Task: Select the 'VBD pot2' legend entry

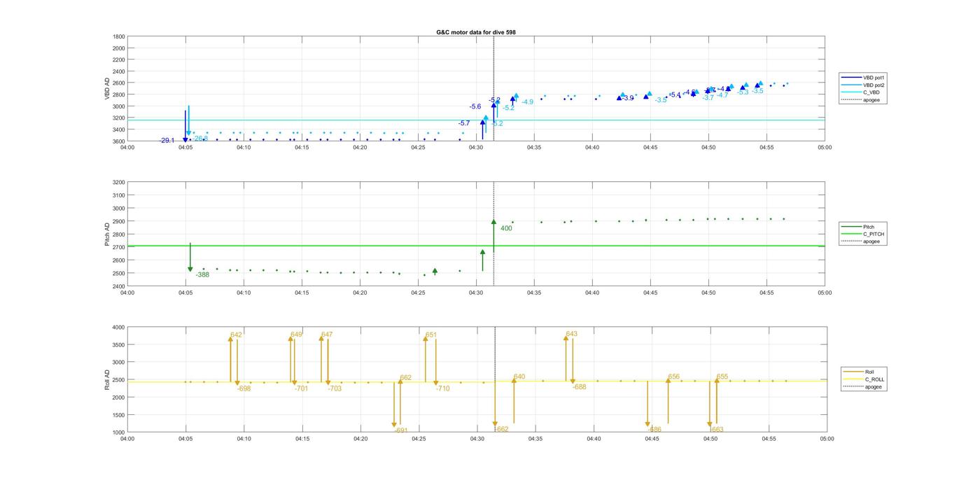Action: (x=862, y=85)
